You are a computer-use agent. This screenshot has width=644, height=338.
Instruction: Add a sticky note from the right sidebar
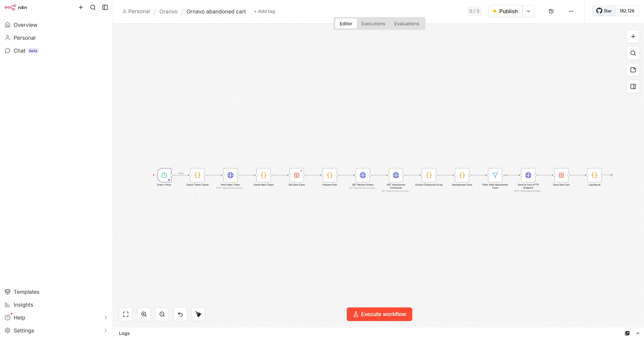point(633,70)
